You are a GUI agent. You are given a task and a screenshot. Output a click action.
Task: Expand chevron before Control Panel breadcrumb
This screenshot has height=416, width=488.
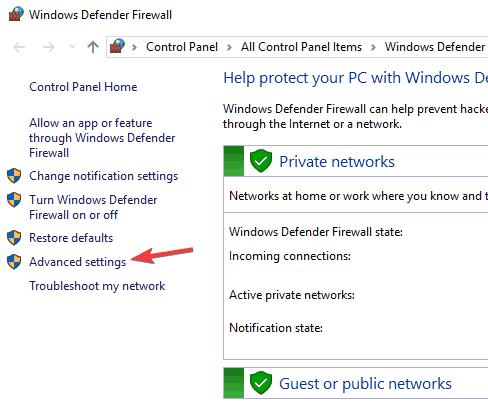pos(134,47)
